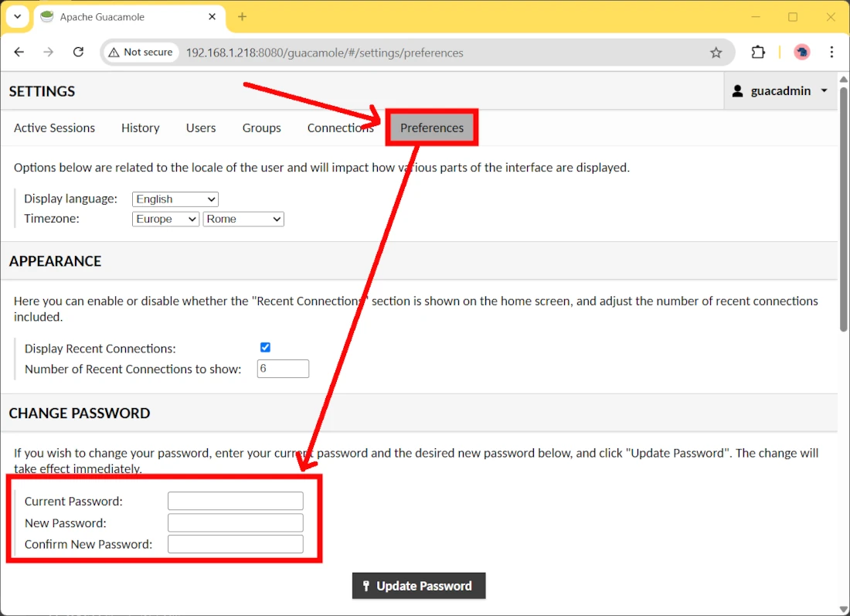Click the browser forward arrow
Image resolution: width=850 pixels, height=616 pixels.
point(48,52)
